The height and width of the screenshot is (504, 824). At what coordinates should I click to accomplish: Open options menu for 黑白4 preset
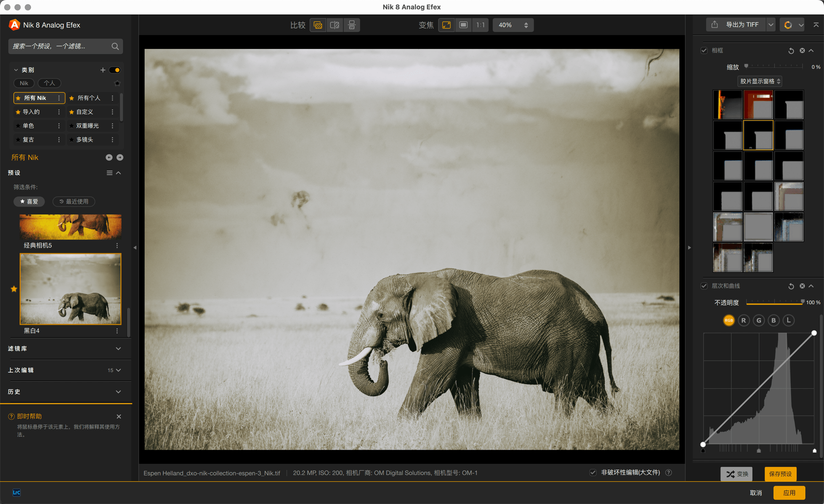[117, 331]
